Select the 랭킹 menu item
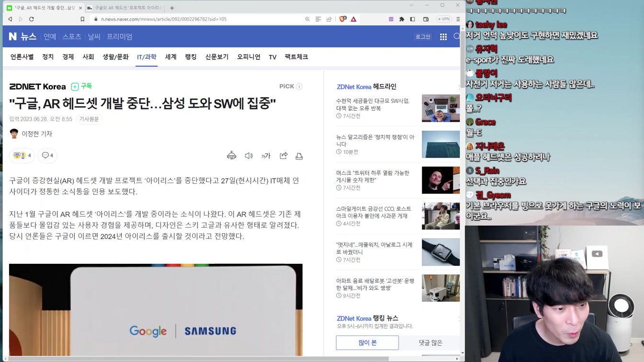 [x=191, y=57]
